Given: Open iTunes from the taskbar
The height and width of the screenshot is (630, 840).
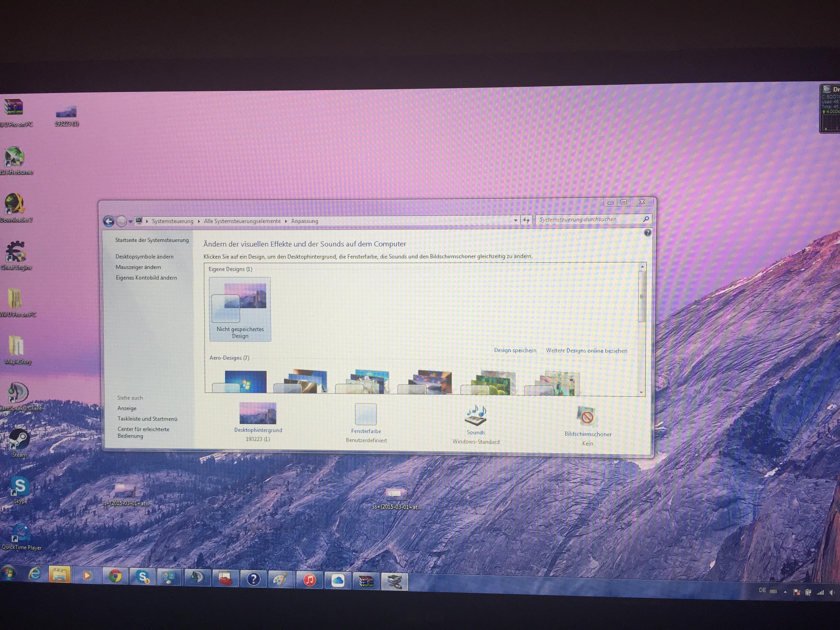Looking at the screenshot, I should [310, 580].
